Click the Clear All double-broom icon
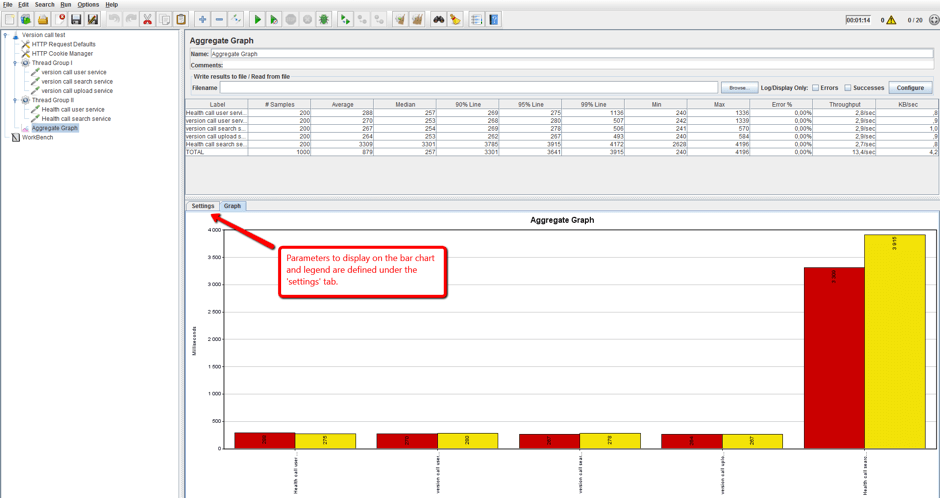The image size is (940, 498). coord(417,20)
